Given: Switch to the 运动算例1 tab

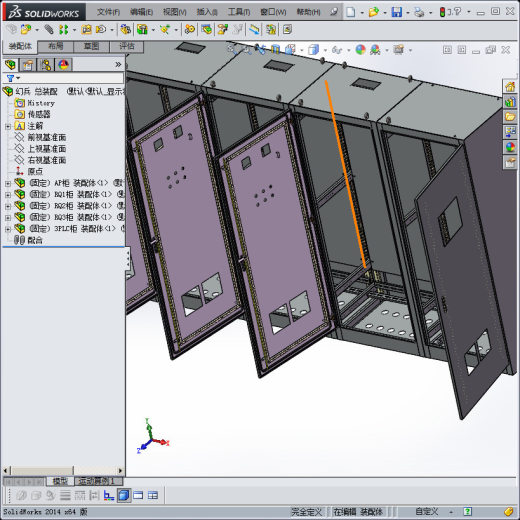Looking at the screenshot, I should (x=98, y=481).
